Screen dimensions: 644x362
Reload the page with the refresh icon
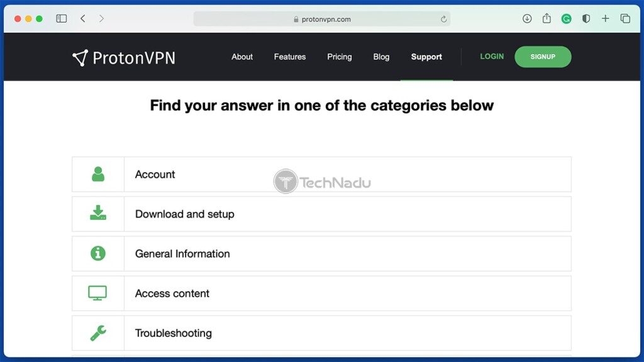pyautogui.click(x=443, y=19)
